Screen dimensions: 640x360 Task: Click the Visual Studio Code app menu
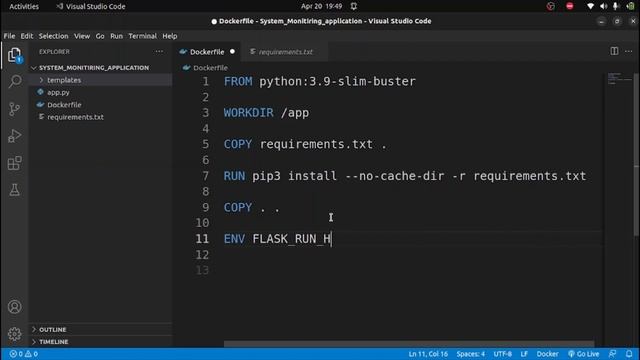point(91,6)
